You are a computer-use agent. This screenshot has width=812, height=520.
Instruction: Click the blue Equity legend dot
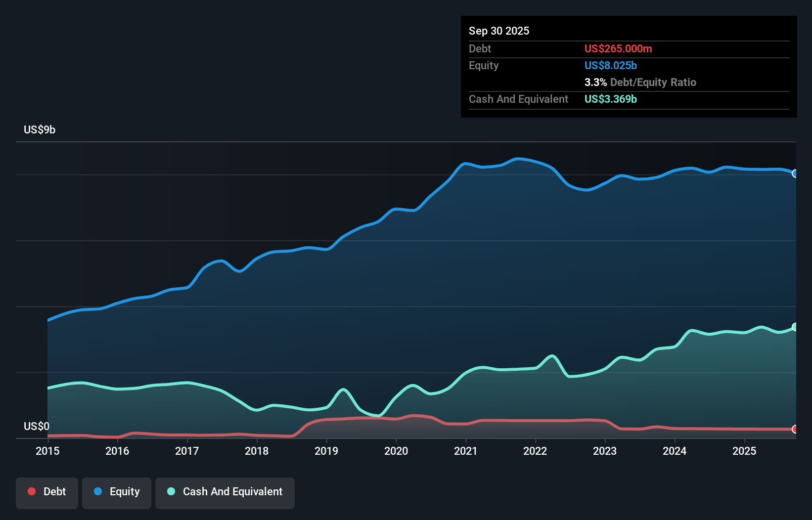pos(98,491)
